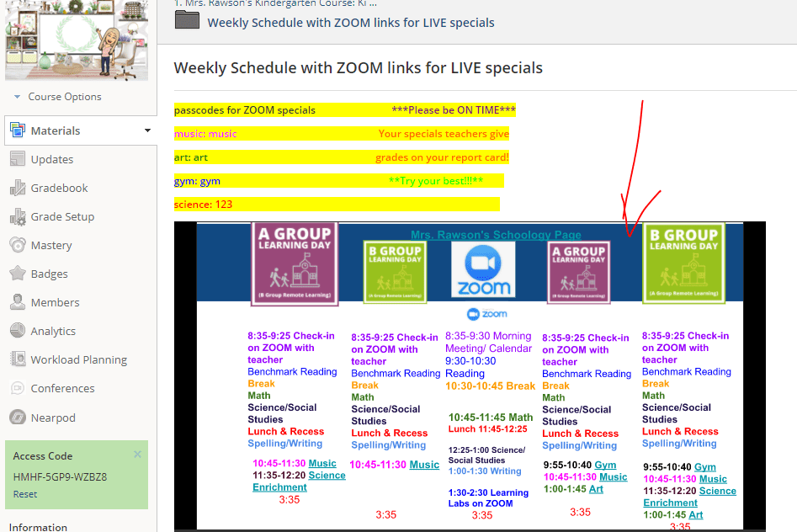
Task: Click the '1:30-2:30 Learning Labs on ZOOM' entry
Action: coord(488,498)
